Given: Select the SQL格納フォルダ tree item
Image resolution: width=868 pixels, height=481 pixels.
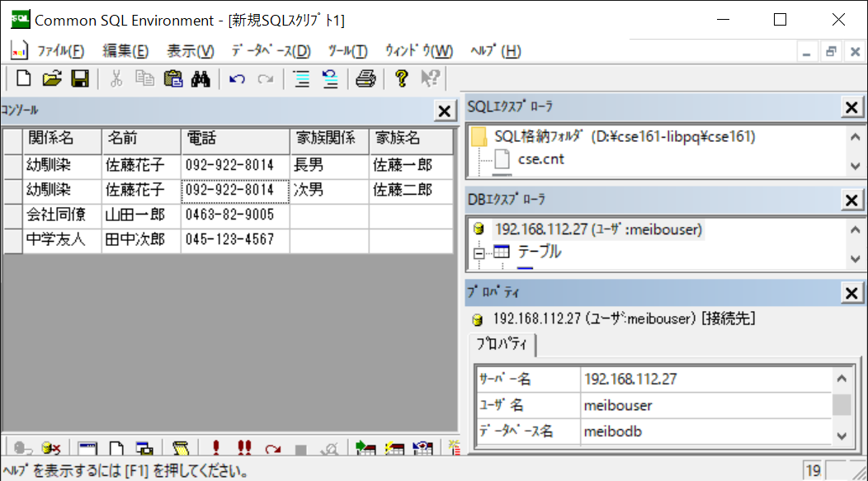Looking at the screenshot, I should [625, 137].
